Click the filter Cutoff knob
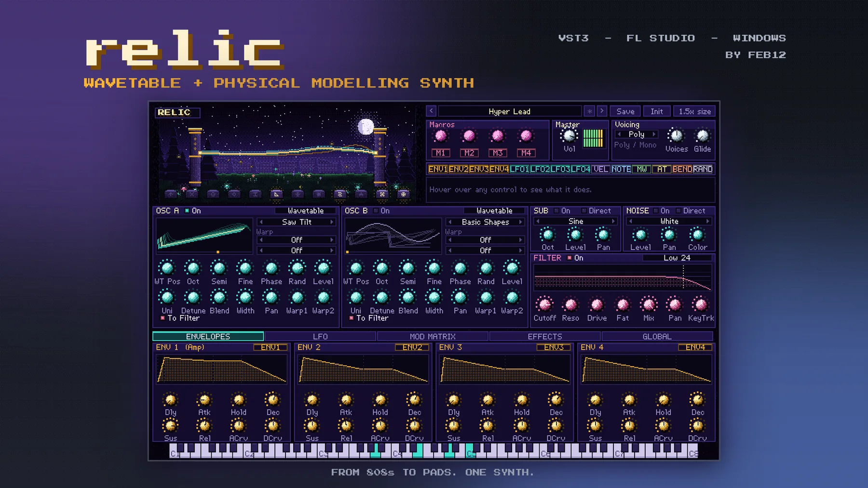The height and width of the screenshot is (488, 868). click(x=544, y=304)
